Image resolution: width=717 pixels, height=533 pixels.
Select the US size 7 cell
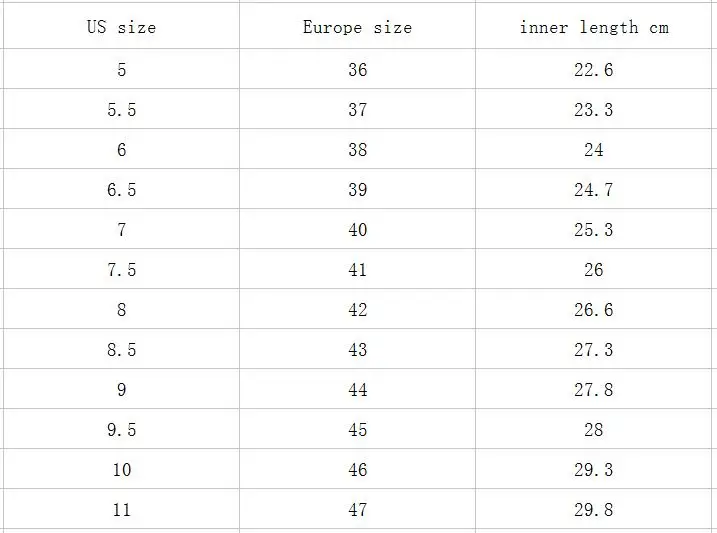122,229
